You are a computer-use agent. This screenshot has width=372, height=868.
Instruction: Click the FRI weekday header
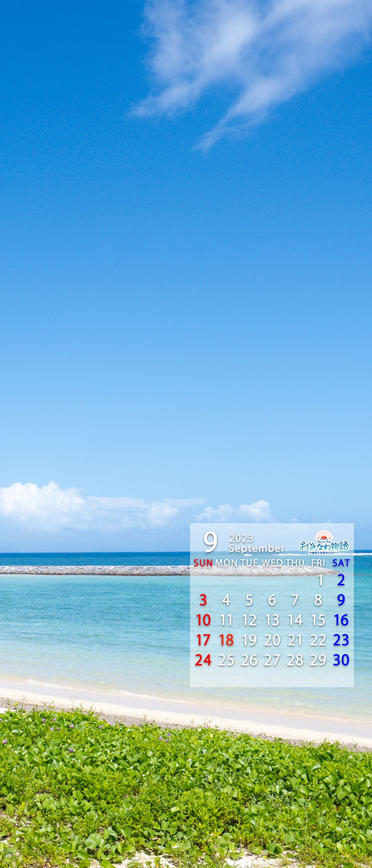pos(318,563)
